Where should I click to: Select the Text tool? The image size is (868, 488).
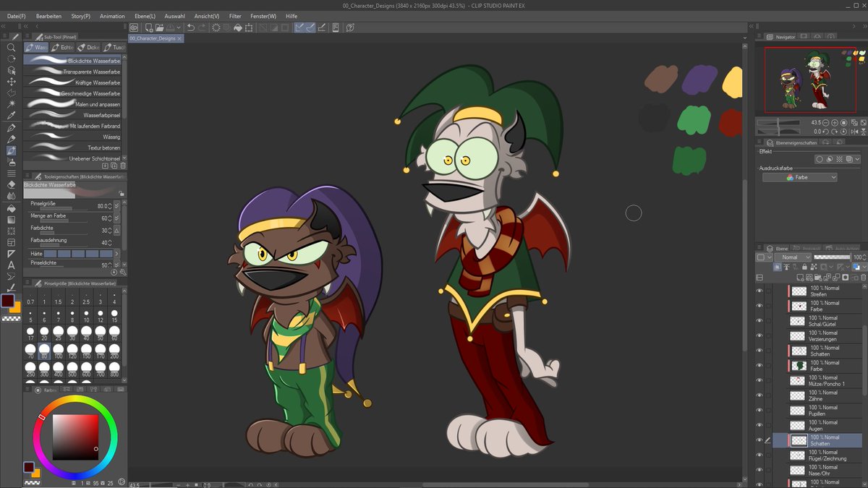point(12,265)
